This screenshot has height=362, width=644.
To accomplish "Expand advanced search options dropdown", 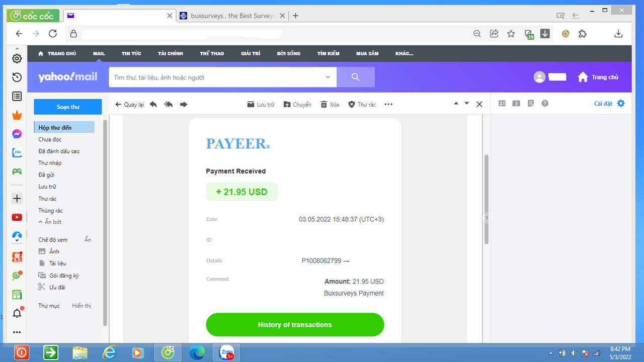I will (x=328, y=77).
